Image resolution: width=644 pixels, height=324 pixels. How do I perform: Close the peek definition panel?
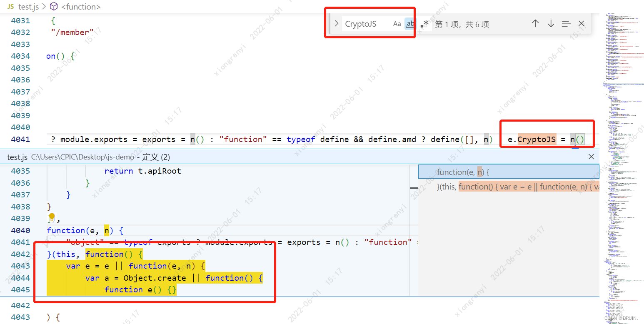(x=591, y=157)
